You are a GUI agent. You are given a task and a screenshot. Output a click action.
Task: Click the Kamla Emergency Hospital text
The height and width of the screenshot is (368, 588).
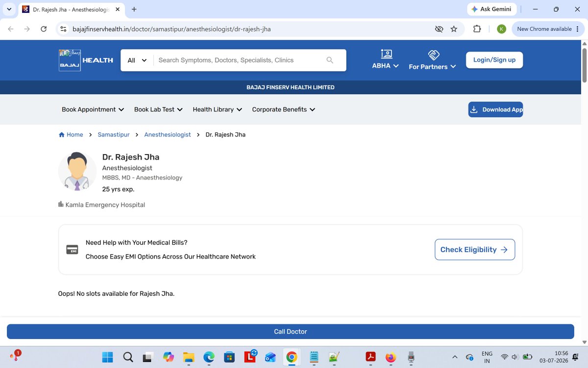pyautogui.click(x=105, y=205)
